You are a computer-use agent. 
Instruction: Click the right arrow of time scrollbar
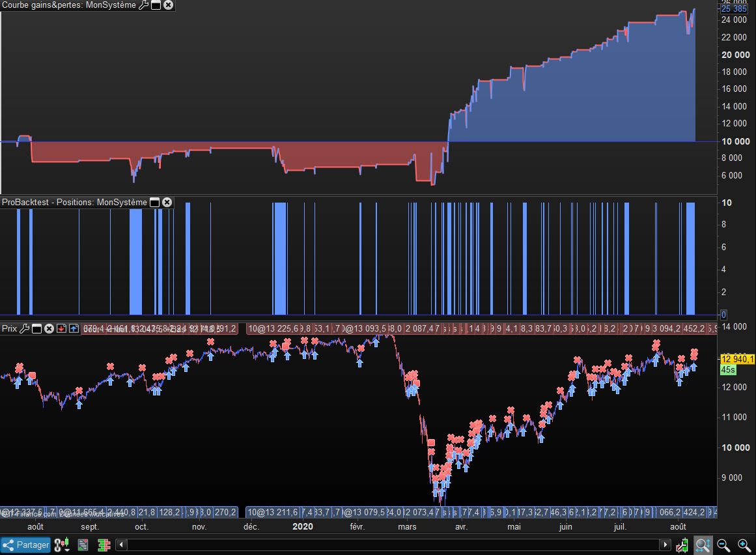[665, 545]
